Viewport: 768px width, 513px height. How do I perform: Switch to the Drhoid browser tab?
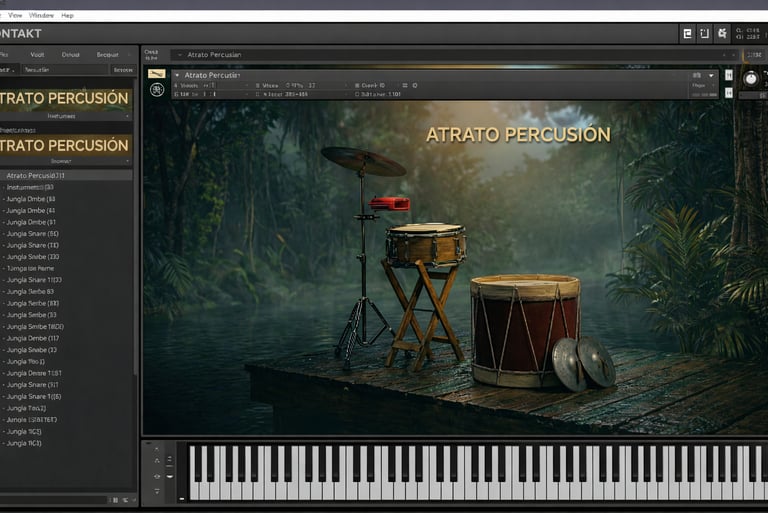[x=71, y=55]
